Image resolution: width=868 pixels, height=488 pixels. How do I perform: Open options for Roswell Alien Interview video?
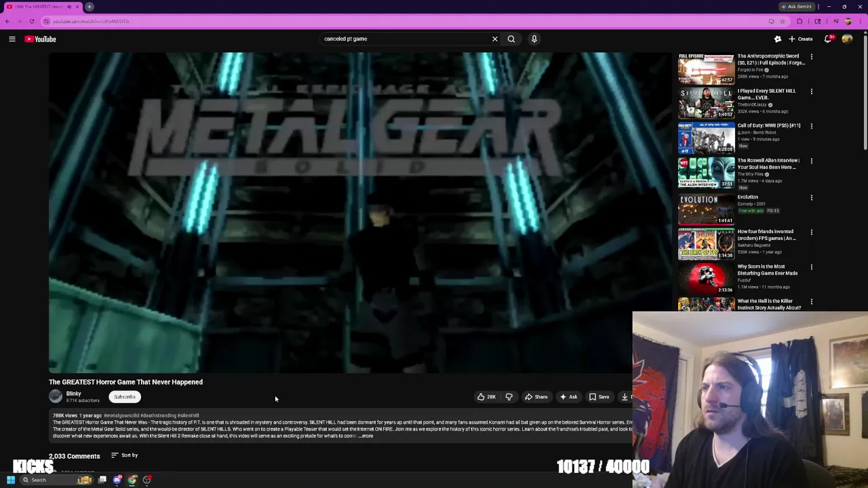[x=812, y=161]
